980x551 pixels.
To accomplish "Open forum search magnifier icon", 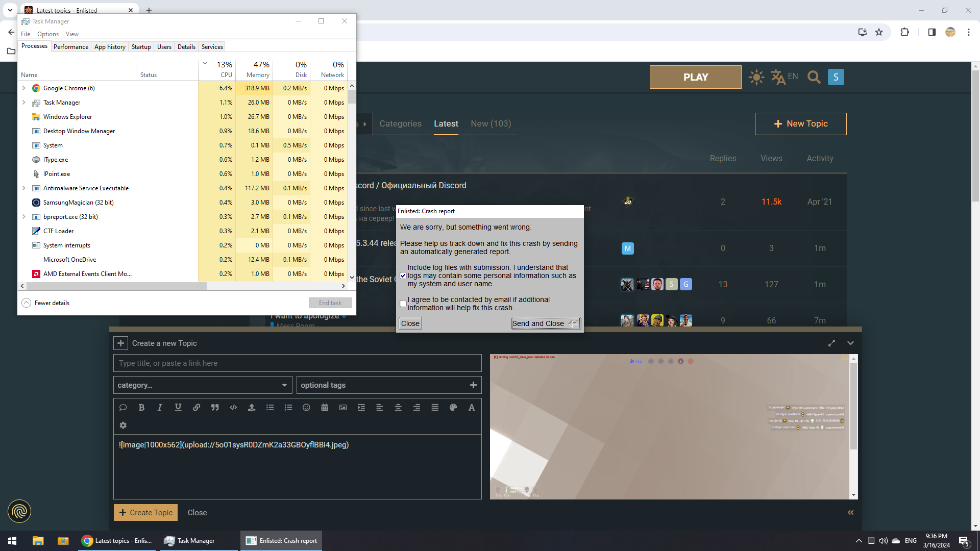I will point(814,77).
